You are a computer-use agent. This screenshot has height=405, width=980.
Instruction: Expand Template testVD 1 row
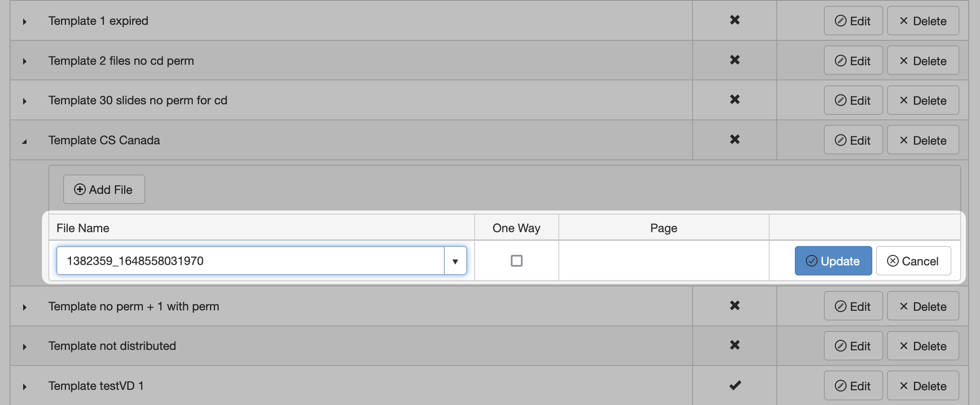25,386
